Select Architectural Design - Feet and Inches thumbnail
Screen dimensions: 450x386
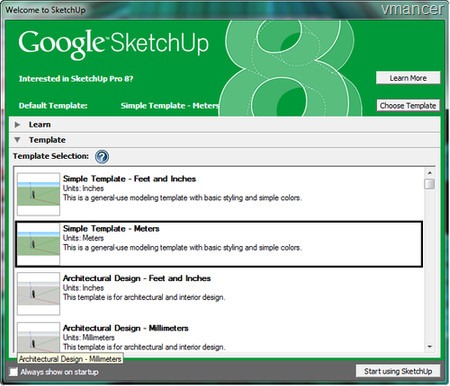tap(38, 294)
